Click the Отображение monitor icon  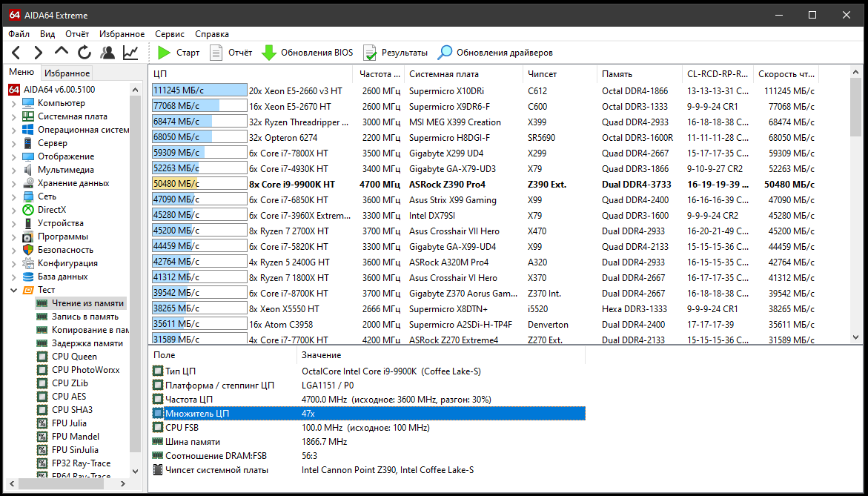pyautogui.click(x=28, y=156)
